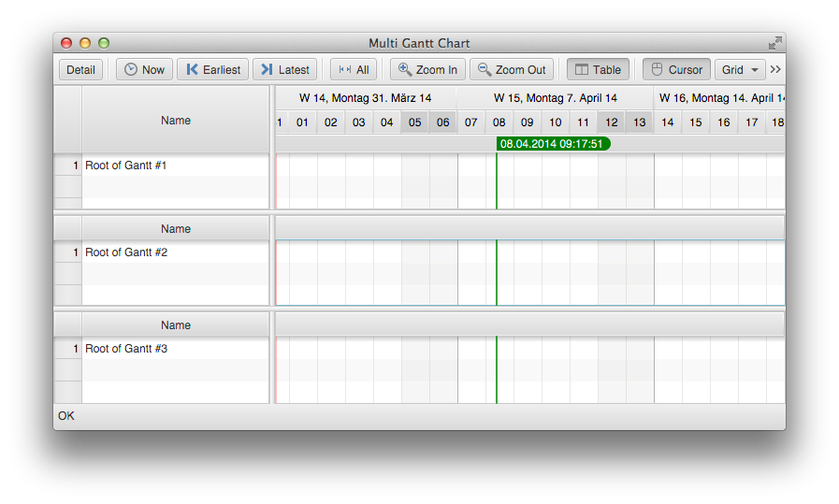Image resolution: width=839 pixels, height=504 pixels.
Task: Click day 02 in the dateline
Action: pos(331,122)
